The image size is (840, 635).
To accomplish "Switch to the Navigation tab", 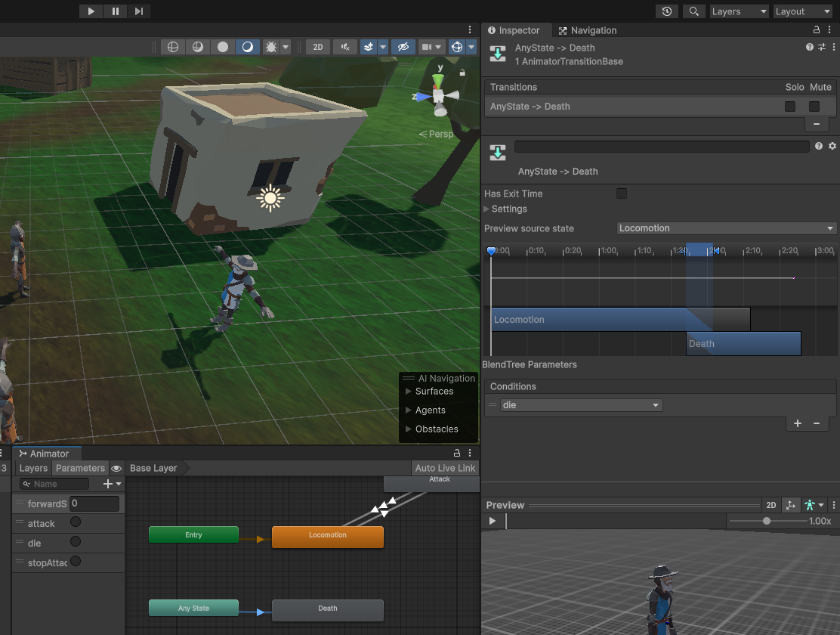I will [588, 30].
